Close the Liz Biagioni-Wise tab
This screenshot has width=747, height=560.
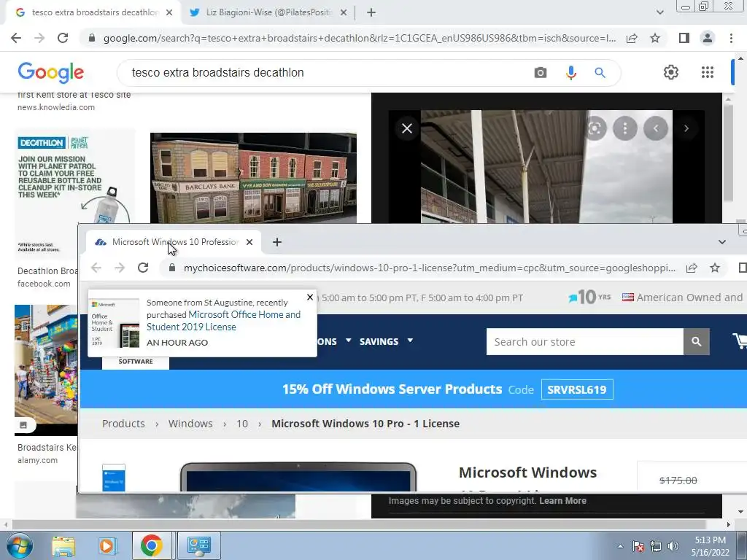(344, 12)
